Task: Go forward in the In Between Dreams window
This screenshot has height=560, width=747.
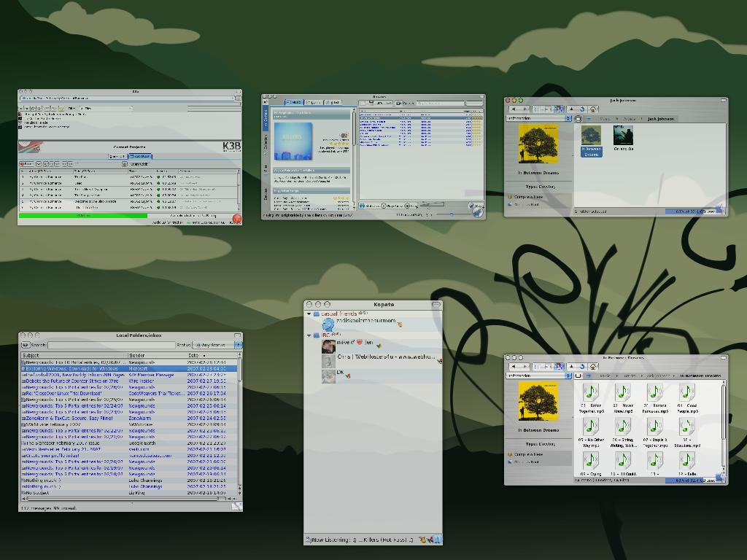Action: click(x=524, y=366)
